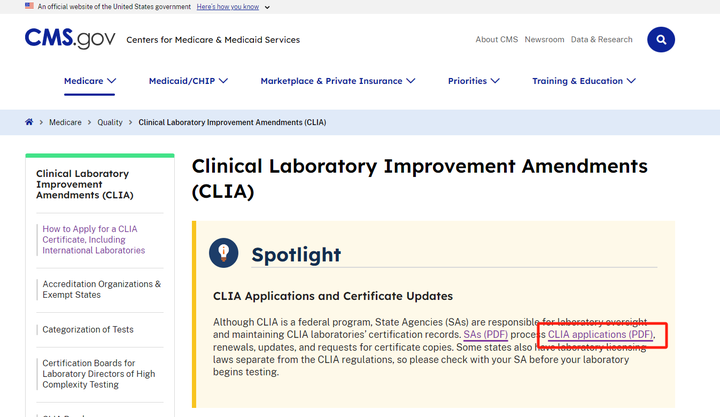720x417 pixels.
Task: Click the Spotlight lightbulb icon
Action: (x=224, y=253)
